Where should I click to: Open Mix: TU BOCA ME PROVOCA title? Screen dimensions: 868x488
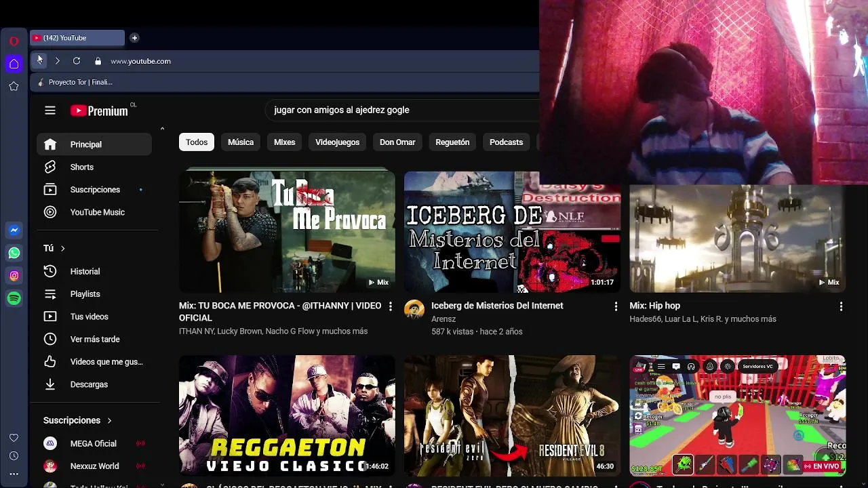280,312
